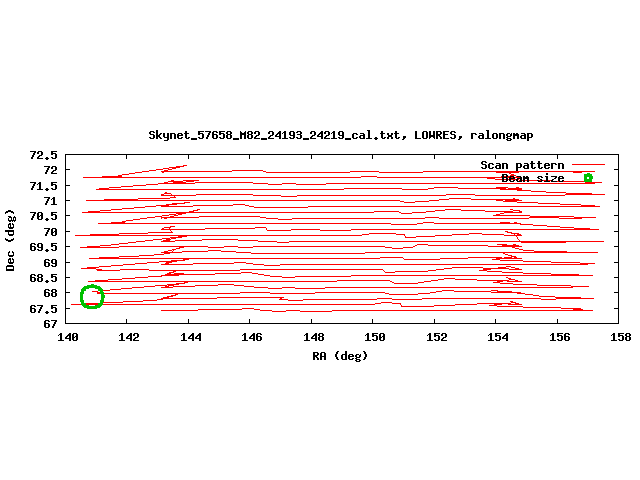Click the x-axis tick label 142

click(x=129, y=337)
